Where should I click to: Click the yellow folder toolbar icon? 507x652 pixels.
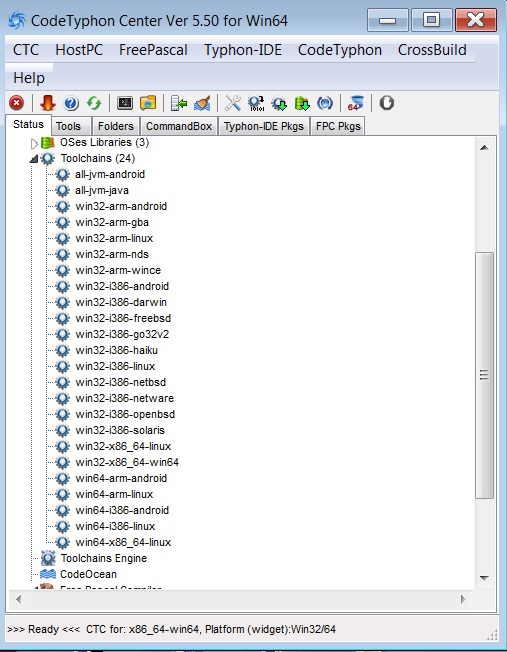click(x=148, y=103)
